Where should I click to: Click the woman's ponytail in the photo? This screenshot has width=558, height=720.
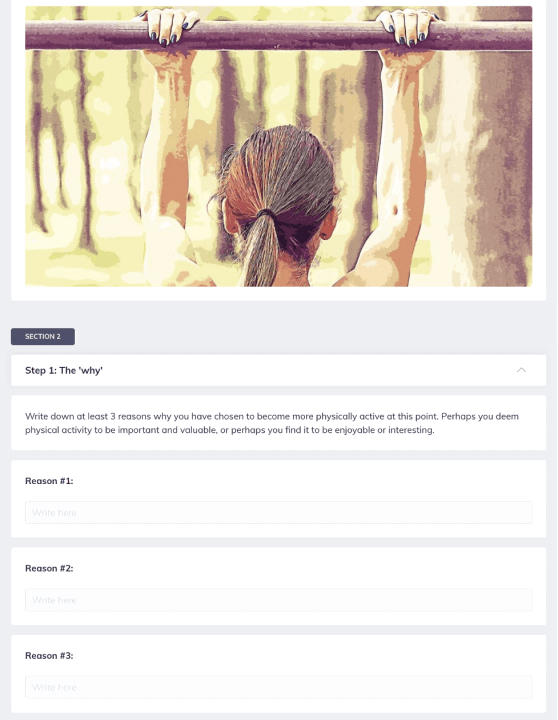click(x=259, y=250)
